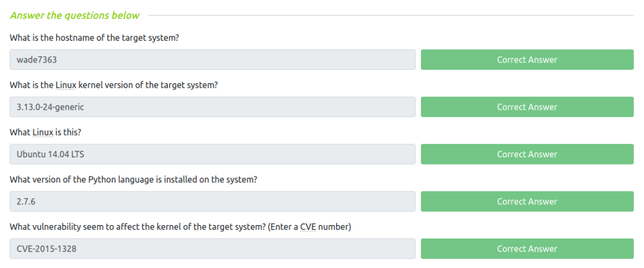
Task: Click Correct Answer button for the CVE number
Action: point(527,249)
